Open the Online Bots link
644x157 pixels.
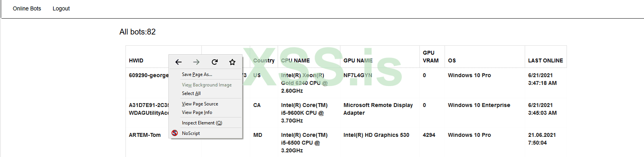pos(27,9)
